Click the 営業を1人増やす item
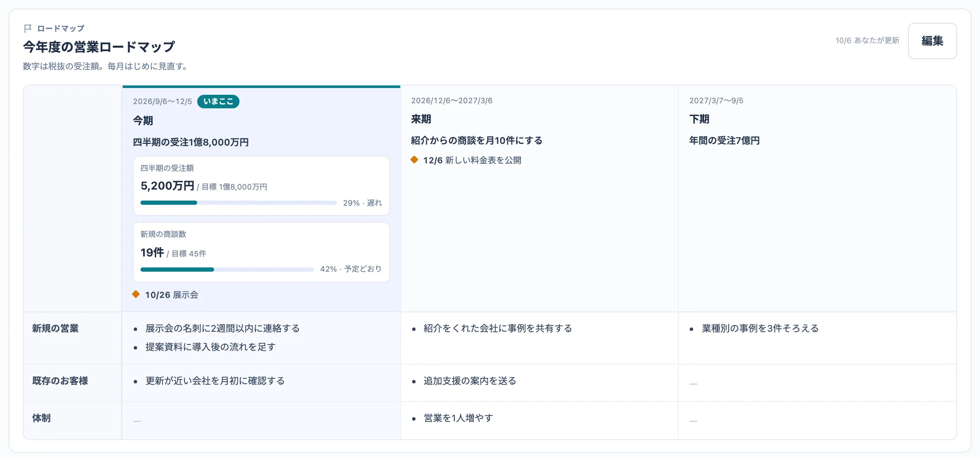The height and width of the screenshot is (457, 980). tap(458, 418)
